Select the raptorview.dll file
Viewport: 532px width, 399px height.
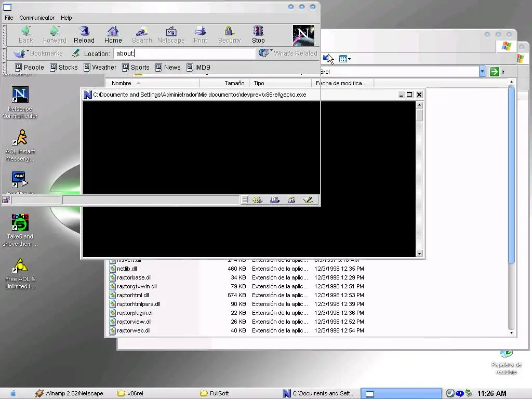[134, 322]
